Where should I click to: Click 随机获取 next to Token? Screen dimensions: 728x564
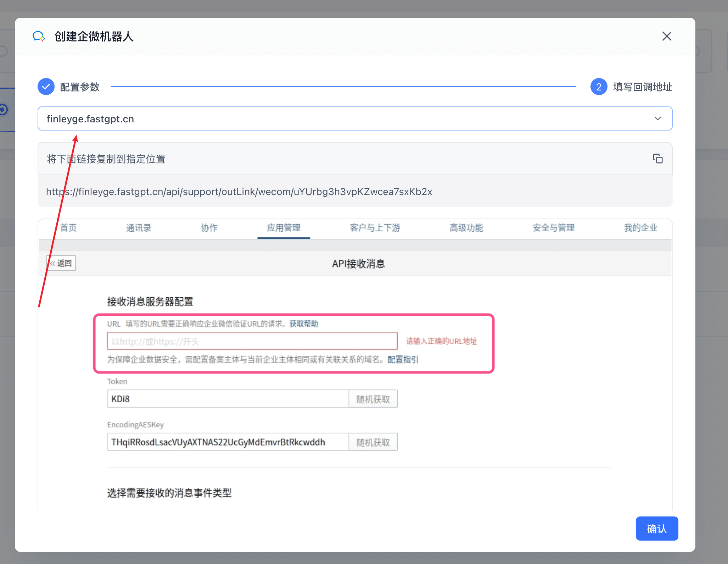click(x=373, y=398)
